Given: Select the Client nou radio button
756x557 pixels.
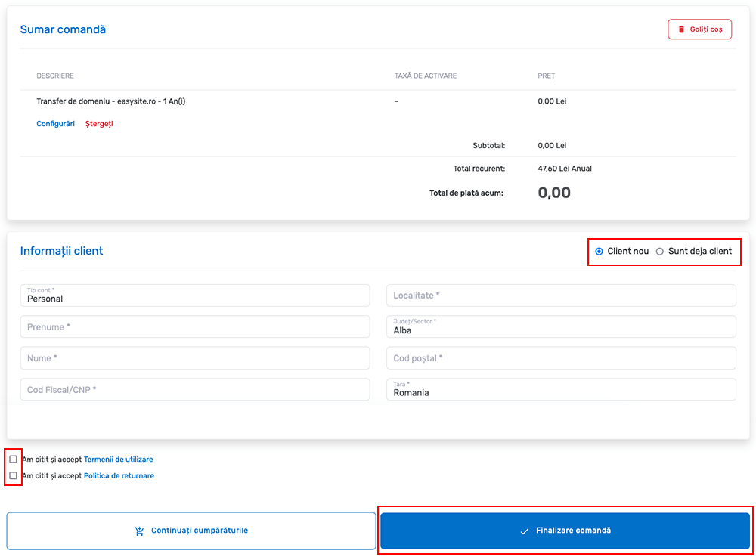Looking at the screenshot, I should click(x=599, y=251).
